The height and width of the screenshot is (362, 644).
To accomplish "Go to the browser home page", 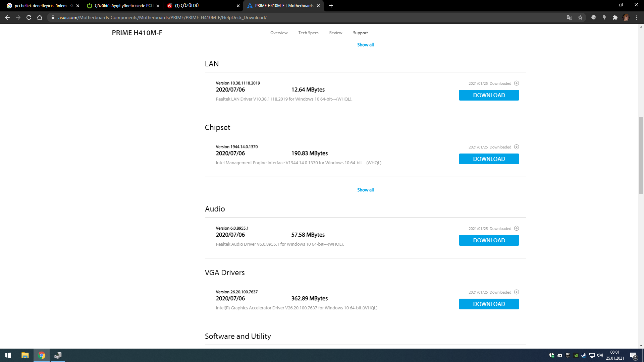I will [40, 17].
